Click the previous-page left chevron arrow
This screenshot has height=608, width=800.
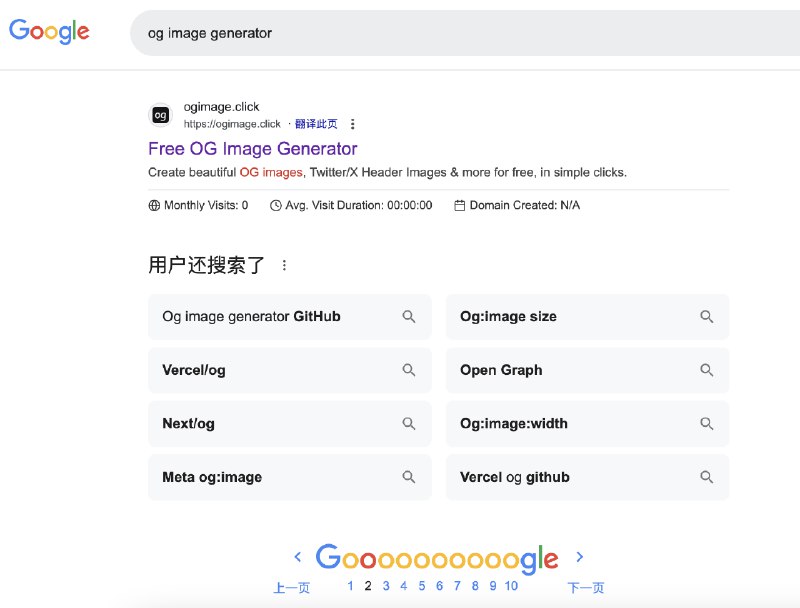(x=298, y=557)
